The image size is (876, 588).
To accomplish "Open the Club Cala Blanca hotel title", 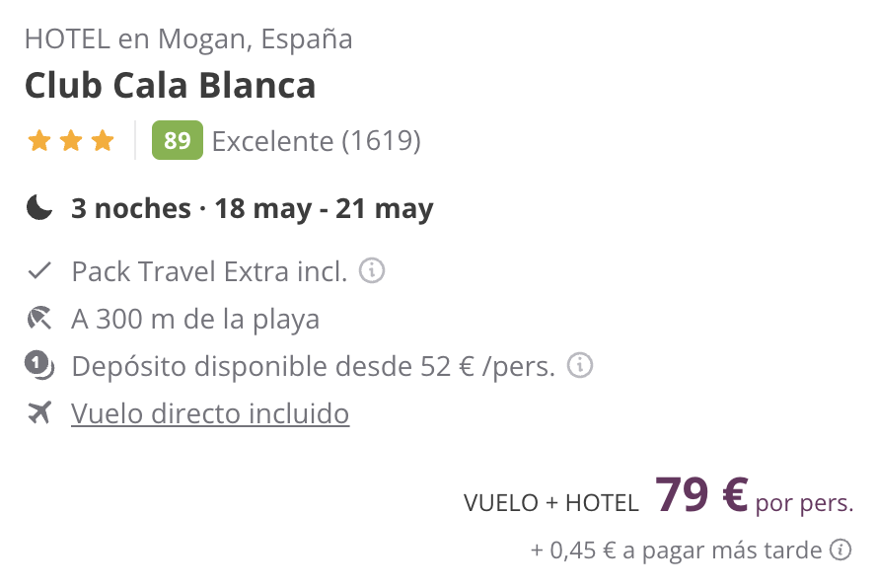I will (x=171, y=86).
